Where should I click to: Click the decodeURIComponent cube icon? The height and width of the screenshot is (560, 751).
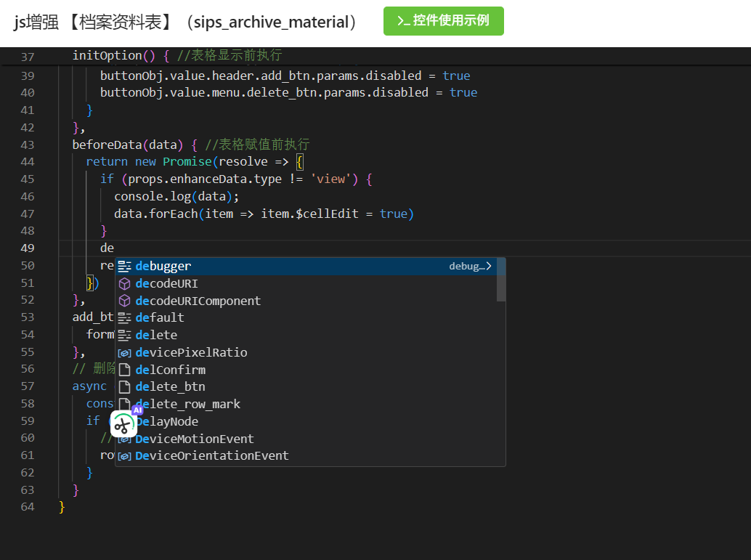pyautogui.click(x=124, y=301)
